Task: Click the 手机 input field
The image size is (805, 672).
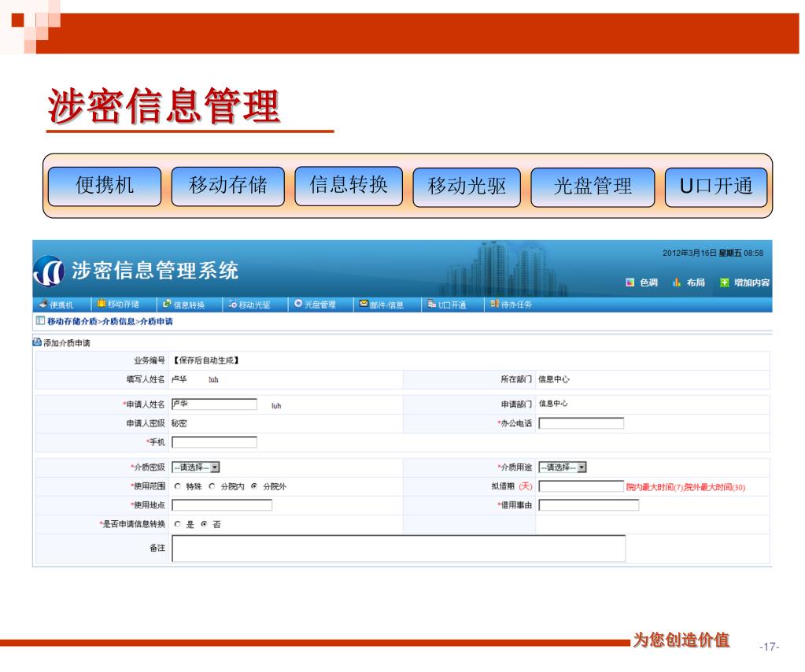Action: [x=215, y=442]
